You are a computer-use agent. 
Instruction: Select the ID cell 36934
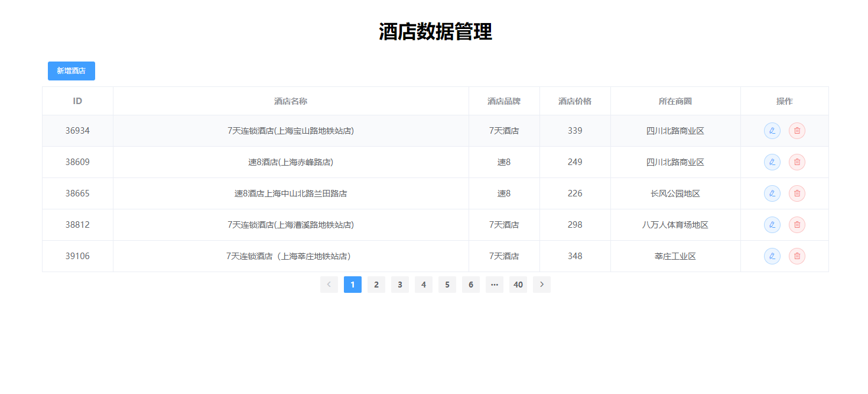77,131
